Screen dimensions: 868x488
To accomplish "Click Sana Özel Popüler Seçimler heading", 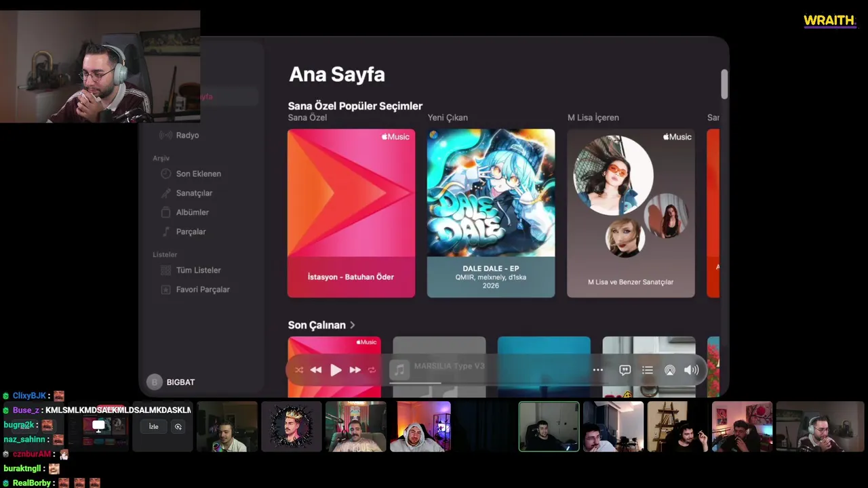I will 355,106.
